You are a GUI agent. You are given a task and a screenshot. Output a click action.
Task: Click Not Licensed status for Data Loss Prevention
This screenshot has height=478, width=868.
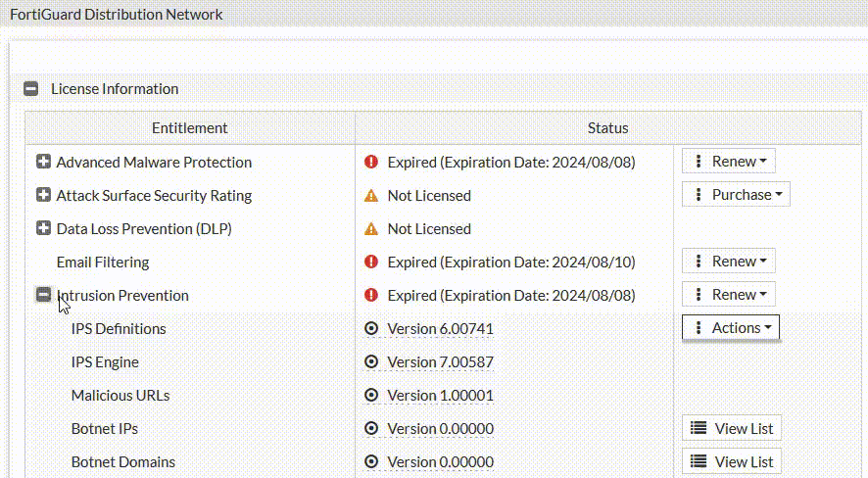point(429,228)
